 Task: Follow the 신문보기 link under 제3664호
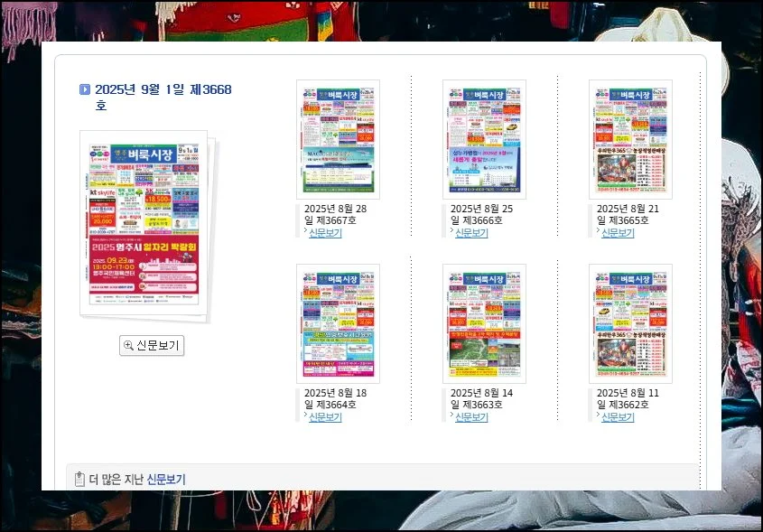[x=325, y=417]
